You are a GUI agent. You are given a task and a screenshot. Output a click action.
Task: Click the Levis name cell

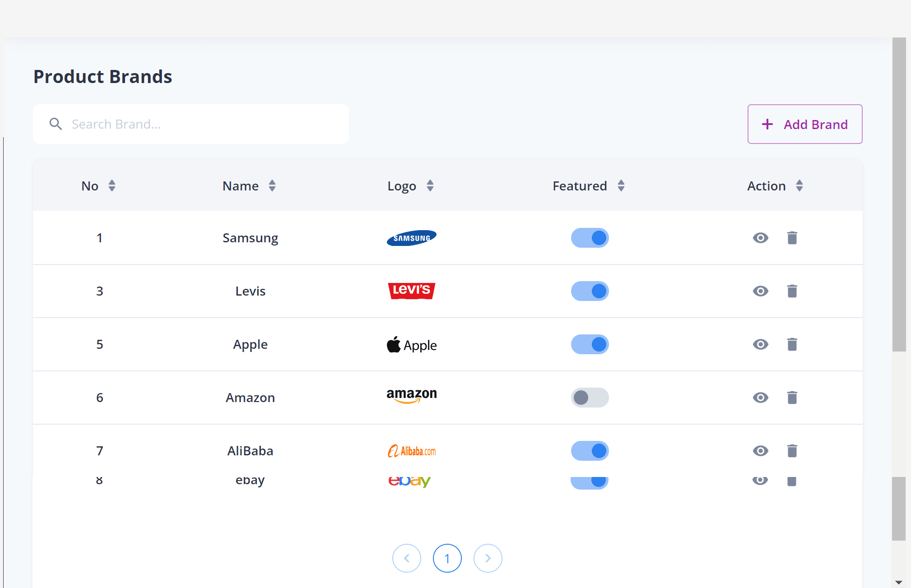tap(251, 291)
